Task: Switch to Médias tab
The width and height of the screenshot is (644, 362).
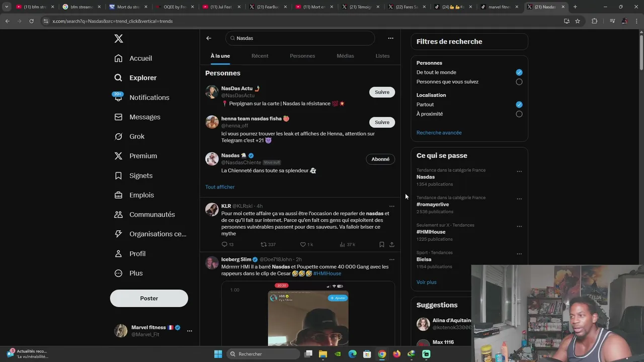Action: pyautogui.click(x=345, y=56)
